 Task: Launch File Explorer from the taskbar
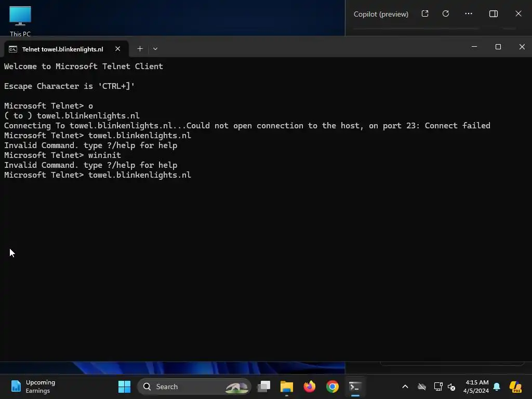click(x=287, y=387)
